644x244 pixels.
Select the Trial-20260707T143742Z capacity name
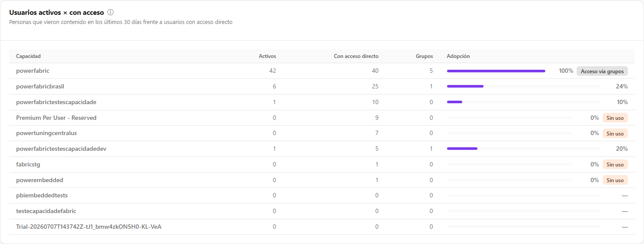pyautogui.click(x=89, y=227)
